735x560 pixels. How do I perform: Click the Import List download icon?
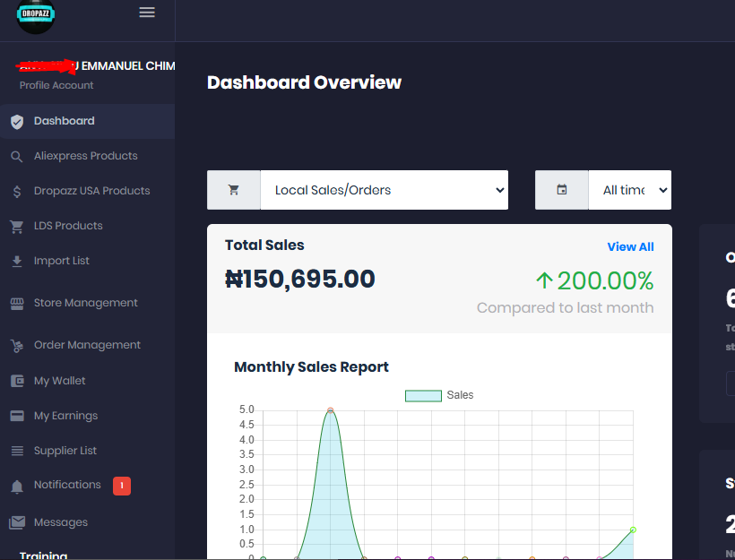[x=16, y=262]
